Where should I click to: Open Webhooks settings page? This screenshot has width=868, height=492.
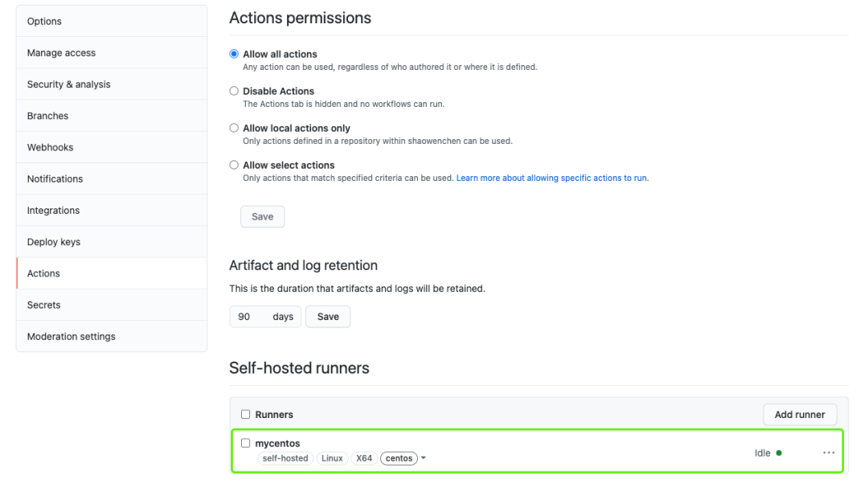tap(50, 147)
